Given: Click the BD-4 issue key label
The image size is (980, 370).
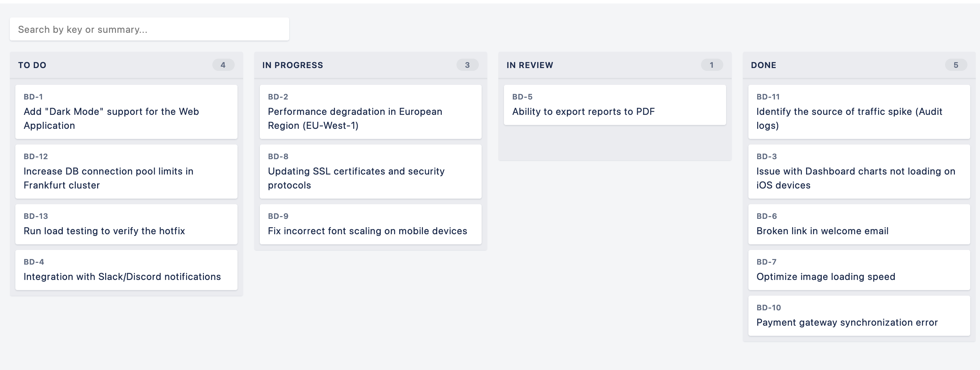Looking at the screenshot, I should (x=34, y=262).
